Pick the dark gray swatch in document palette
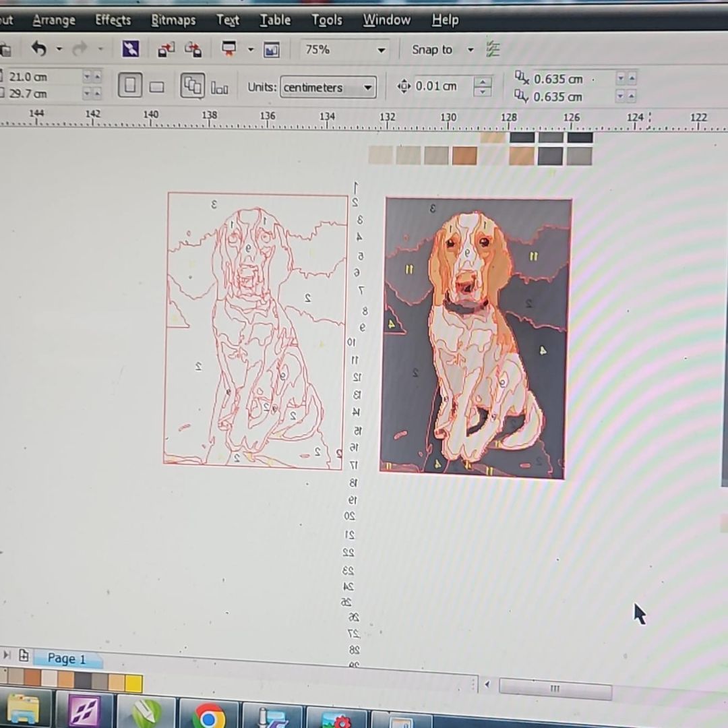 83,681
